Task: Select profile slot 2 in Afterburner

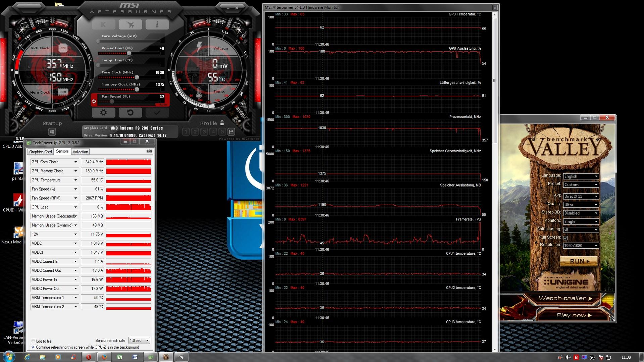Action: (x=195, y=132)
